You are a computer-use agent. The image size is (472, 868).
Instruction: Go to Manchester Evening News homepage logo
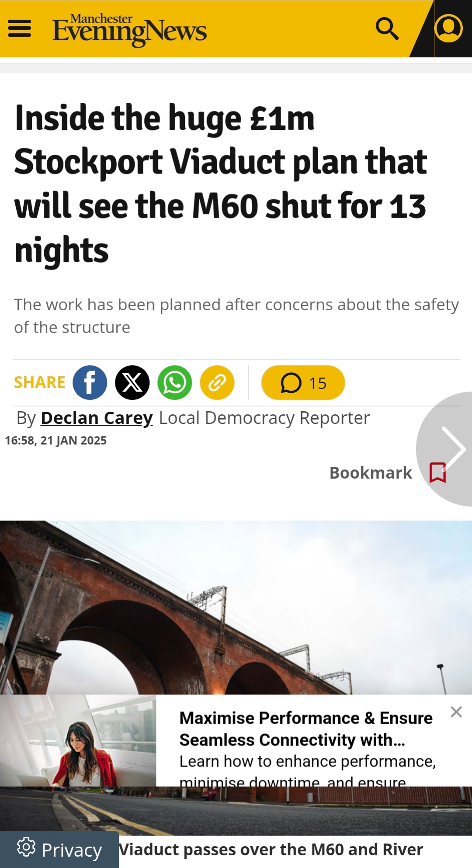(x=129, y=29)
